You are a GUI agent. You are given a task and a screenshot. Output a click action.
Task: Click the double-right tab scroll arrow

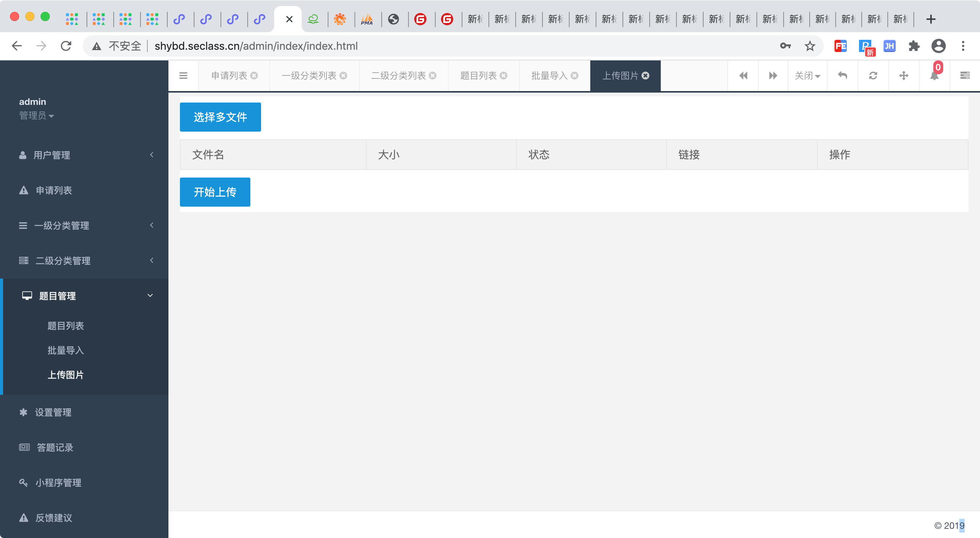[x=773, y=76]
